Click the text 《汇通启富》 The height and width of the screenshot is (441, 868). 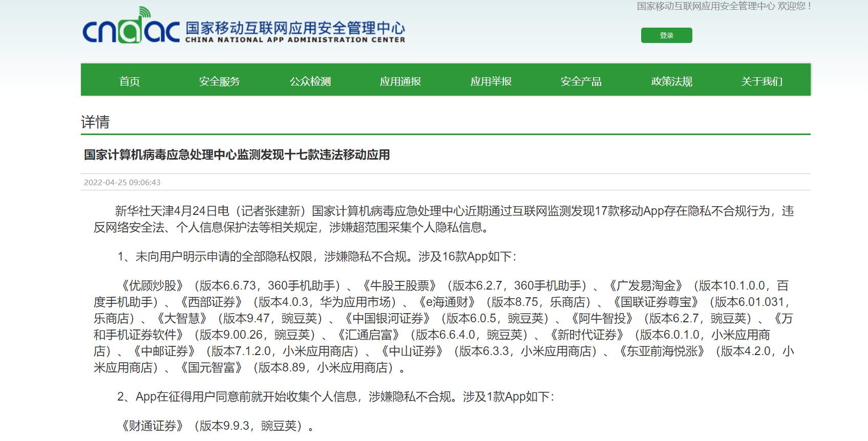pos(369,335)
